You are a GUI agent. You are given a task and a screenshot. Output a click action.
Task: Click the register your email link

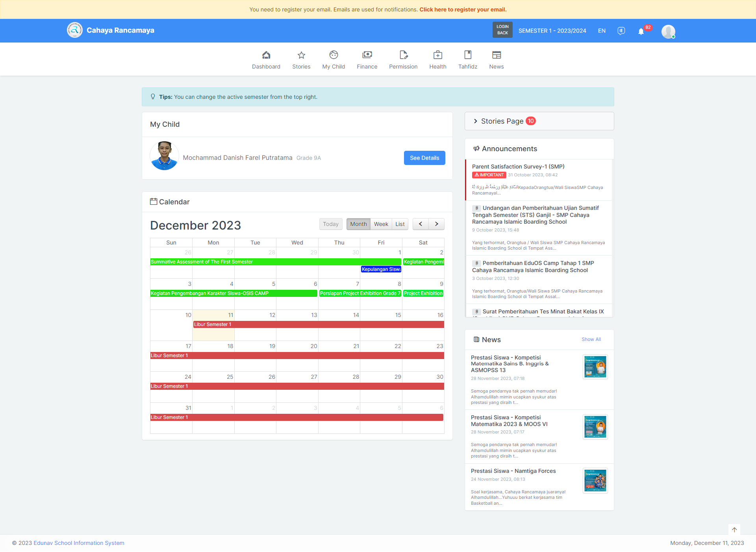point(463,9)
